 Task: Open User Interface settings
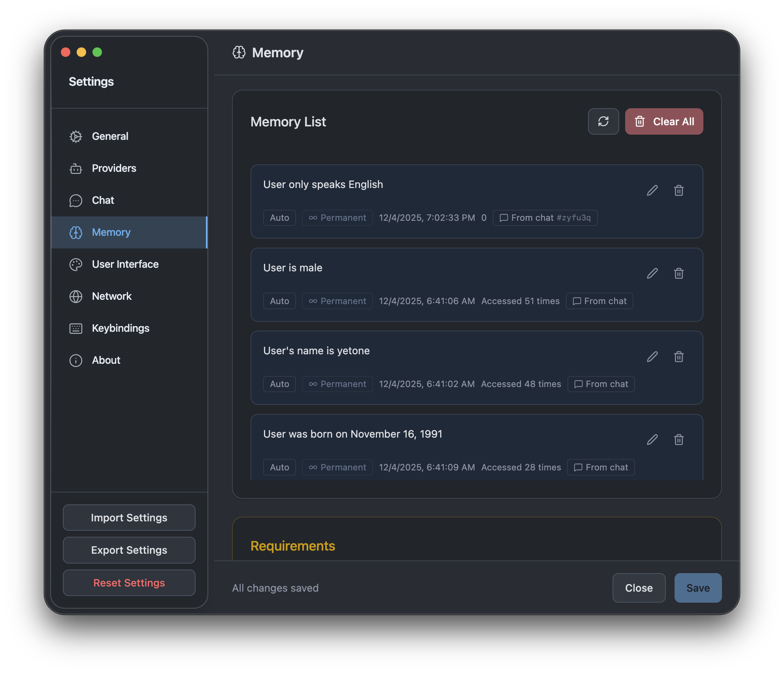click(125, 264)
